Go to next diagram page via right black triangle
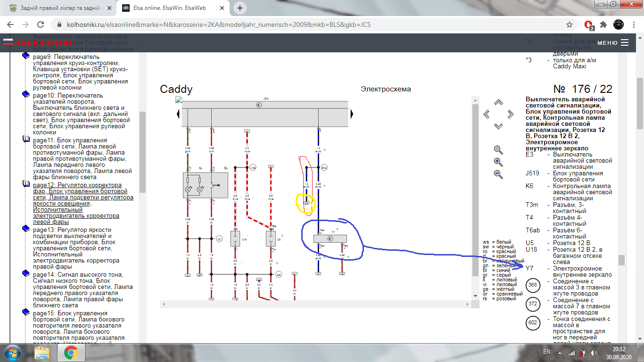This screenshot has width=644, height=362. click(x=352, y=114)
